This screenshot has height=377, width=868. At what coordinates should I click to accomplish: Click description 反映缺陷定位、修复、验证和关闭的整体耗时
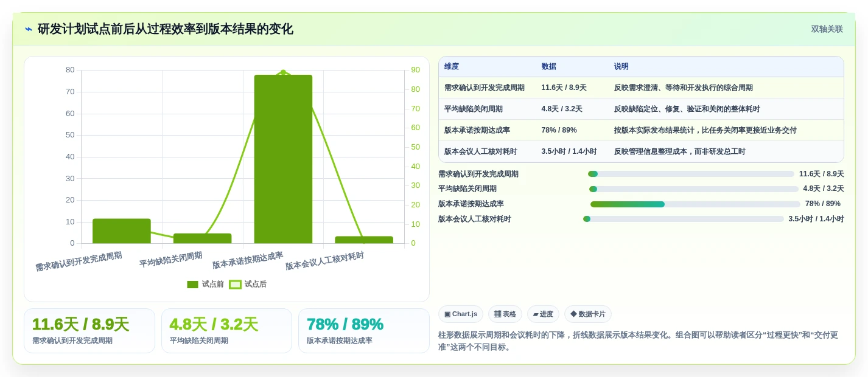pos(687,109)
